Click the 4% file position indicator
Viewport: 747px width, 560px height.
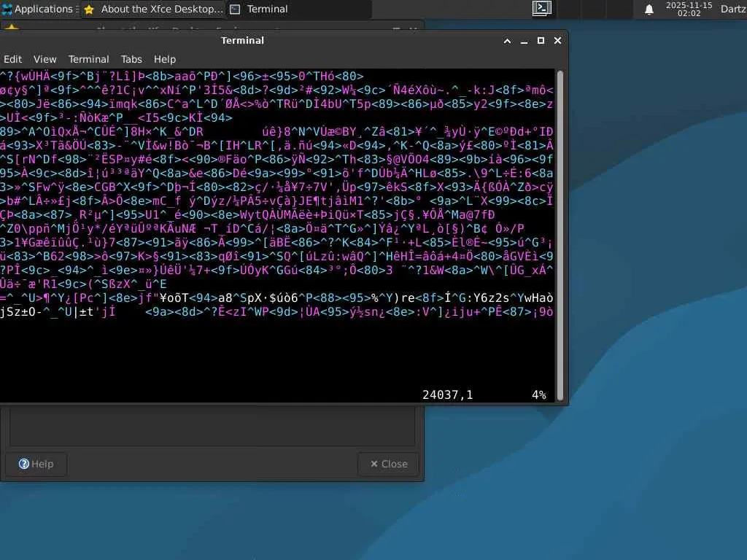pos(539,394)
